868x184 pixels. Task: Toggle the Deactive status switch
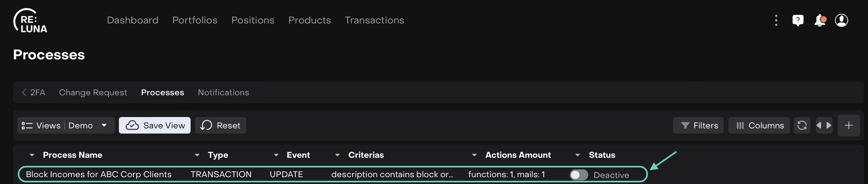tap(579, 175)
